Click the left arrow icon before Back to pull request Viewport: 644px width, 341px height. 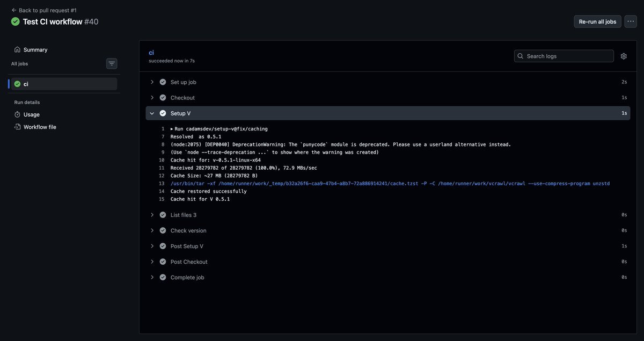(x=14, y=10)
